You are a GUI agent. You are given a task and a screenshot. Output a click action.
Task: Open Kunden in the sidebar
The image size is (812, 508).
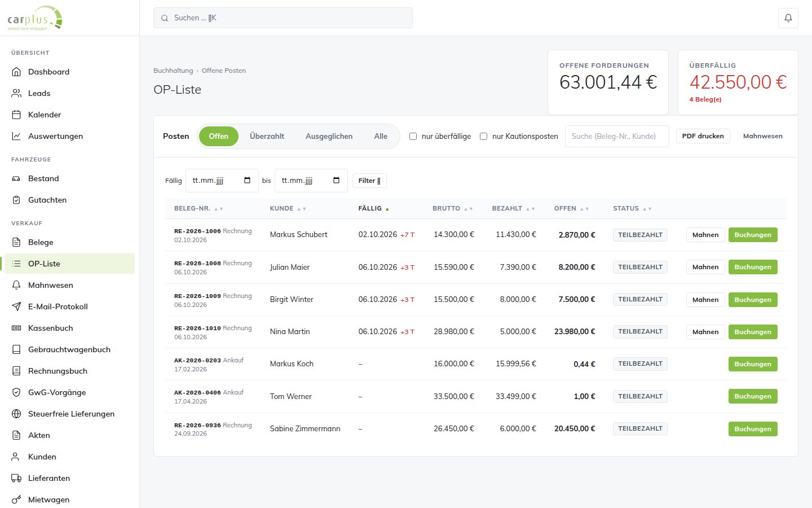70,457
